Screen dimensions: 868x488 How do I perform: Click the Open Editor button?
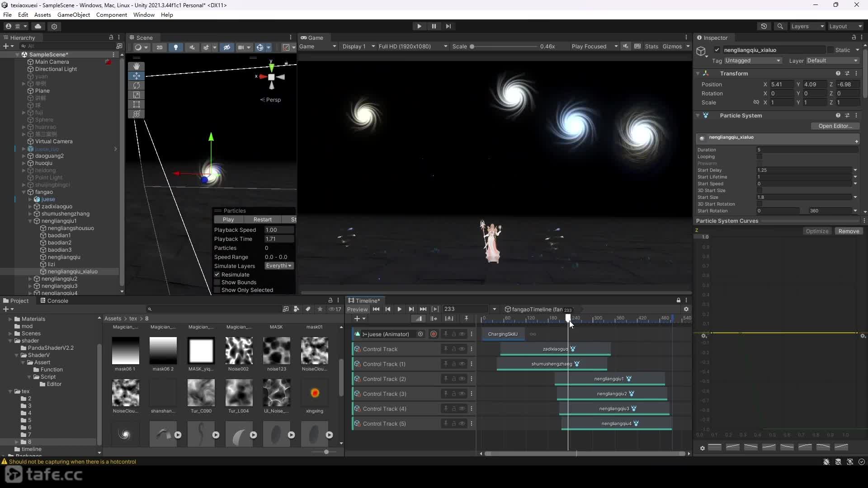coord(835,126)
